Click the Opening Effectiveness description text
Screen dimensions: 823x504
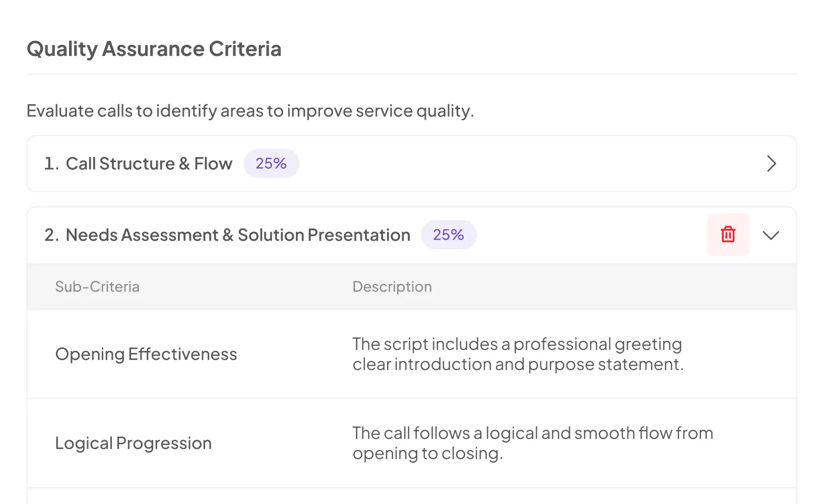(518, 354)
